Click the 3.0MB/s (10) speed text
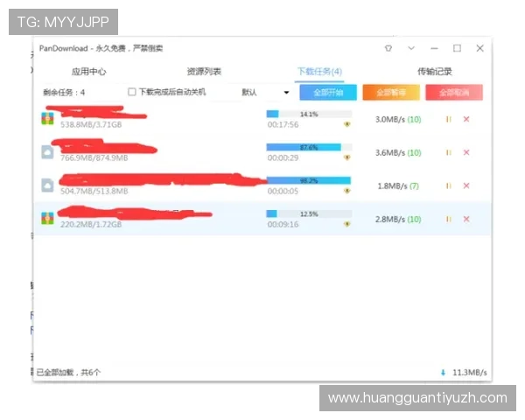 coord(398,120)
